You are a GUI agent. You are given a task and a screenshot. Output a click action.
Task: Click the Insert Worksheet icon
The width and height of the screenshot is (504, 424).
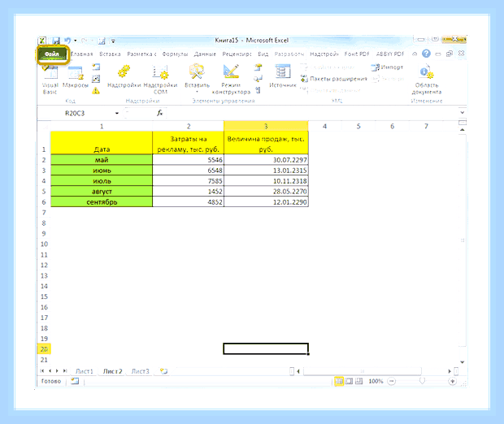pyautogui.click(x=163, y=371)
